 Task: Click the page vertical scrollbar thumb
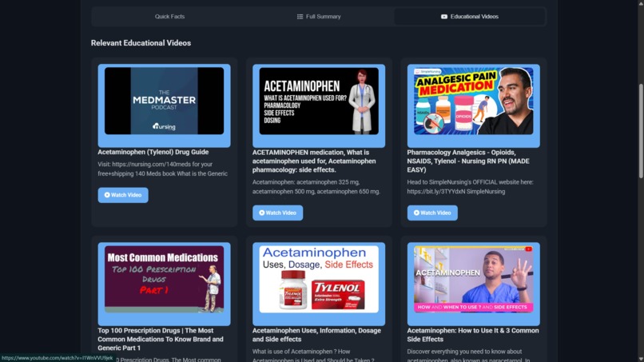pyautogui.click(x=641, y=131)
